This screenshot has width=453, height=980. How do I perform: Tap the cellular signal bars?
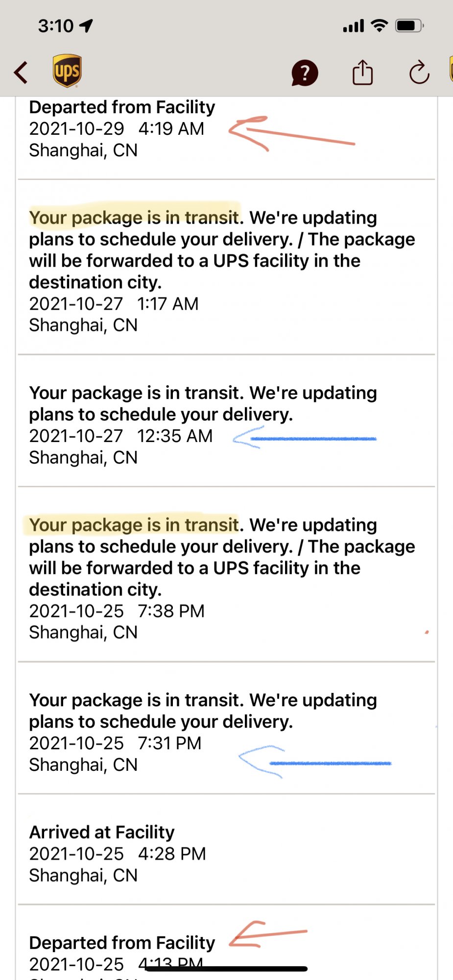pyautogui.click(x=353, y=26)
